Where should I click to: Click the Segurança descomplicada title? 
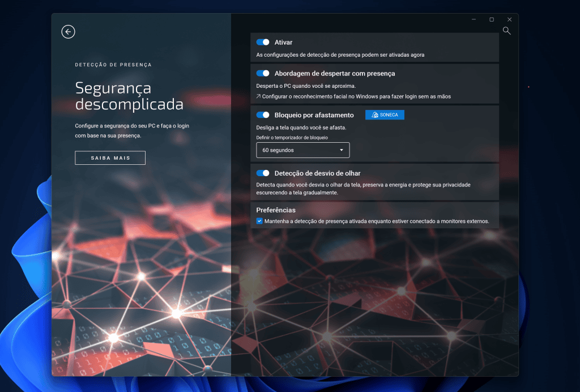coord(129,96)
